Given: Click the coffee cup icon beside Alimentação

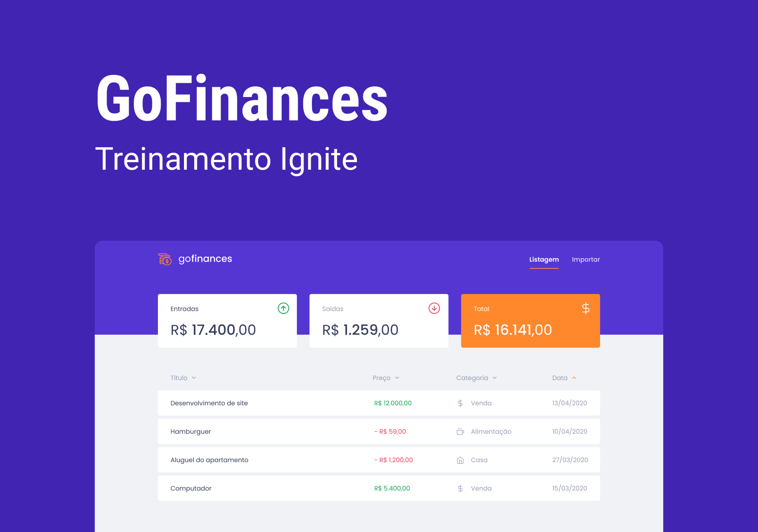Looking at the screenshot, I should coord(460,432).
